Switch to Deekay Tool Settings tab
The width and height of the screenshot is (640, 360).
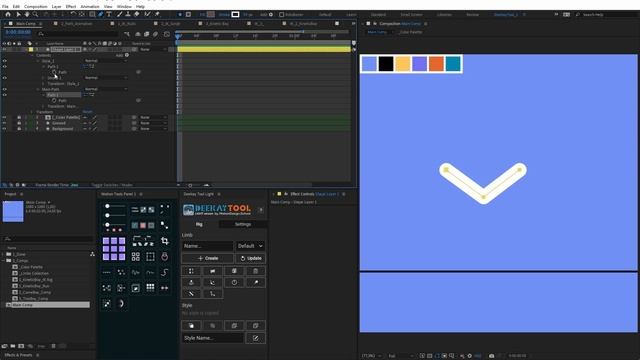[242, 224]
